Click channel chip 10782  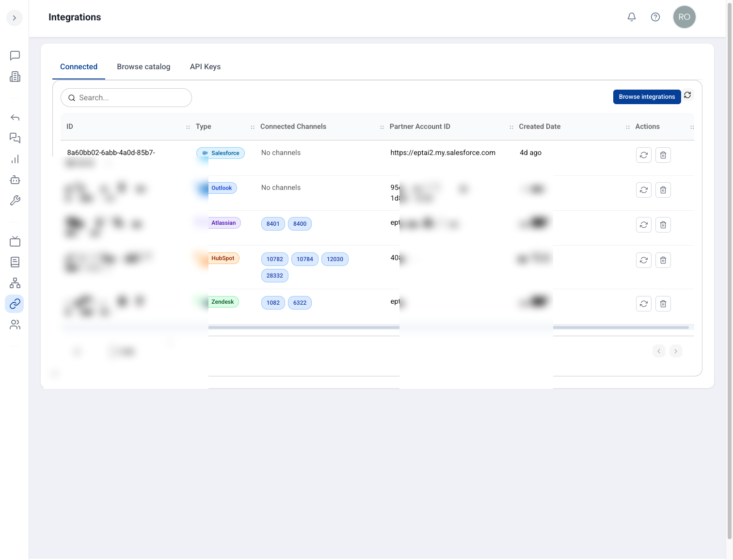(x=275, y=259)
